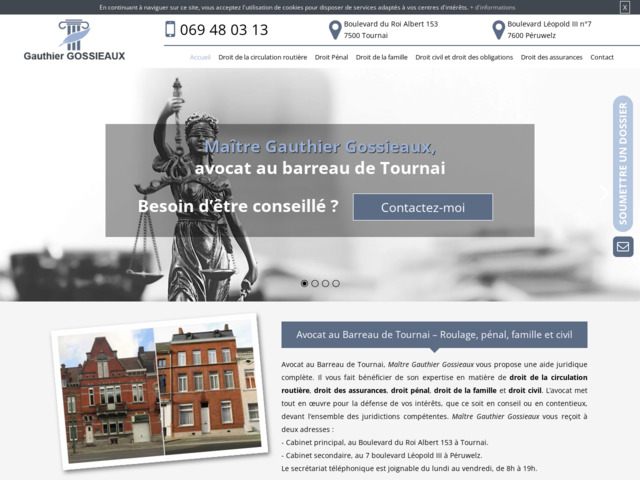Click the mobile phone icon
Screen dimensions: 640x480
(x=170, y=29)
